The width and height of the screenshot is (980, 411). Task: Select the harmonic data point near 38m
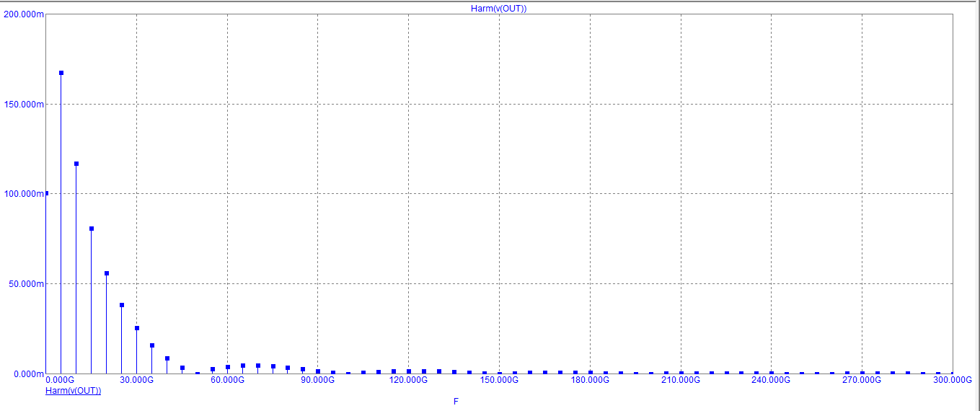click(x=122, y=305)
